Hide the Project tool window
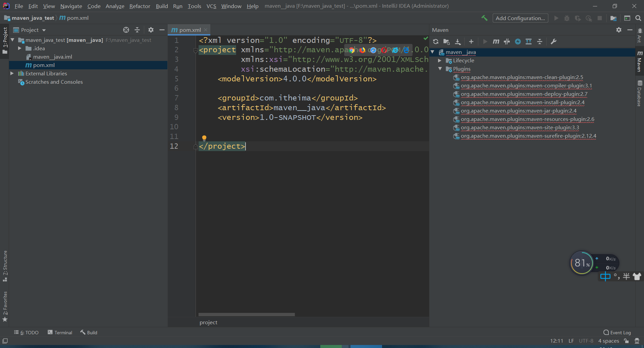Viewport: 644px width, 348px height. click(162, 30)
